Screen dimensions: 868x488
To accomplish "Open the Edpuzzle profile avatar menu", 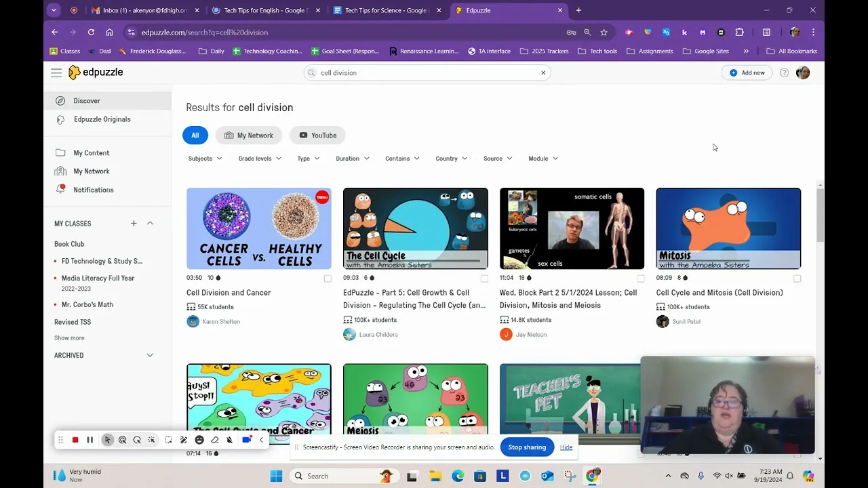I will point(803,73).
